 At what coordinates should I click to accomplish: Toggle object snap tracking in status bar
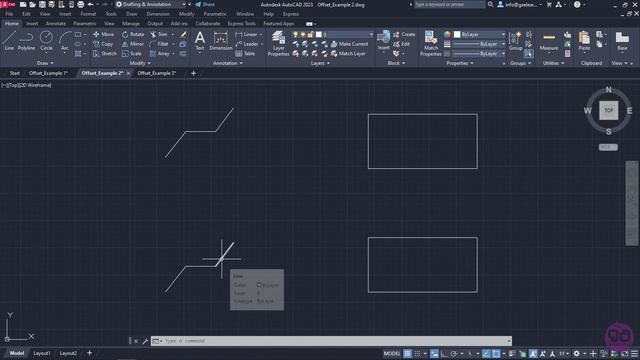coord(486,353)
